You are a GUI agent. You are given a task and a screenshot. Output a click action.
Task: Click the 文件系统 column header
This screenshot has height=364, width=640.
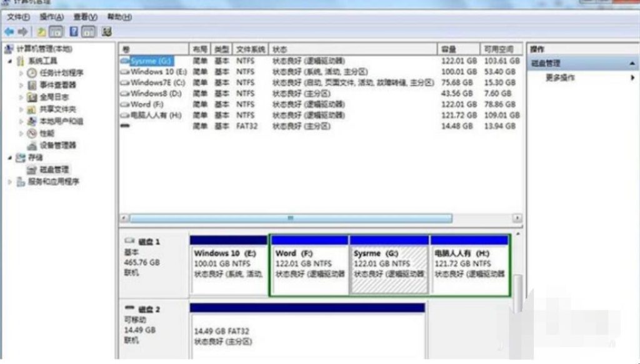pyautogui.click(x=250, y=49)
